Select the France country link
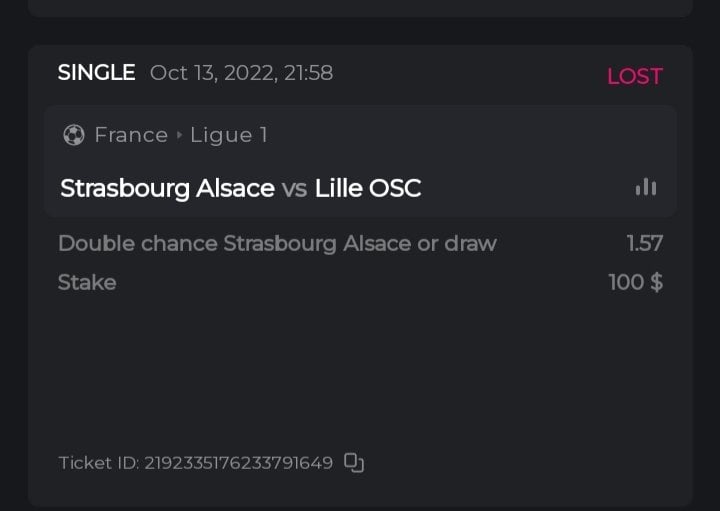The height and width of the screenshot is (511, 720). pyautogui.click(x=131, y=135)
